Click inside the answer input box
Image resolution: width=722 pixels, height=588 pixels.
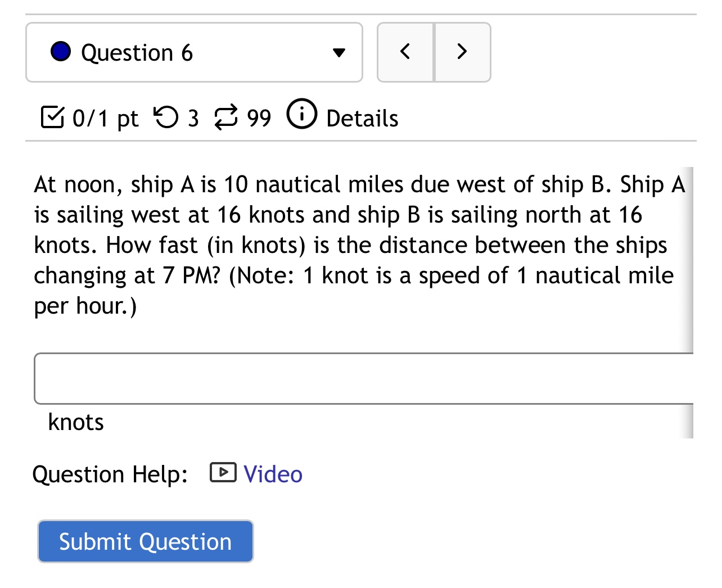(x=360, y=379)
